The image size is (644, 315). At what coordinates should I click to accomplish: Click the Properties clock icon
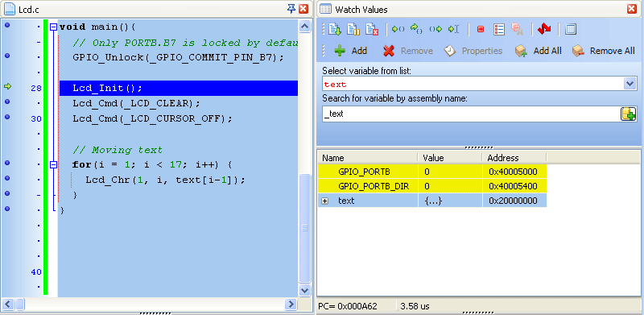tap(450, 51)
